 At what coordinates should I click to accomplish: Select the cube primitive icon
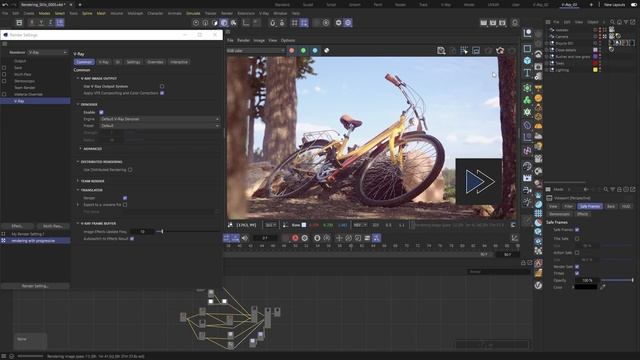point(527,61)
